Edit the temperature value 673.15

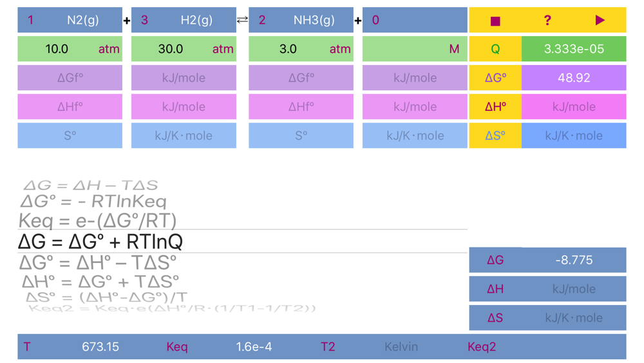(x=100, y=346)
